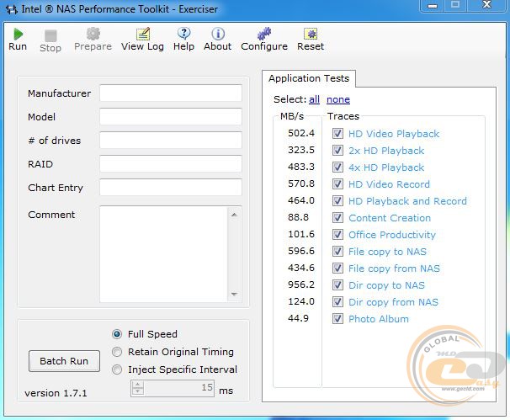Toggle the 4x HD Playback checkbox
This screenshot has width=510, height=420.
pyautogui.click(x=337, y=167)
